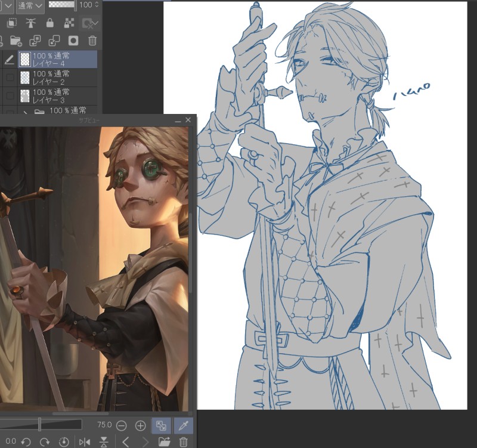The width and height of the screenshot is (477, 448).
Task: Toggle draft checkbox for レイヤー 2
Action: pyautogui.click(x=10, y=78)
